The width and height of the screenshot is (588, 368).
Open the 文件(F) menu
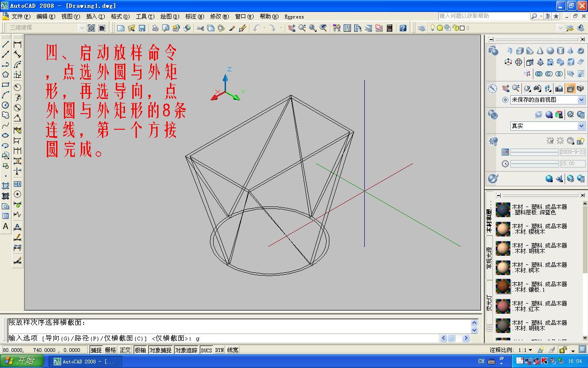(21, 17)
